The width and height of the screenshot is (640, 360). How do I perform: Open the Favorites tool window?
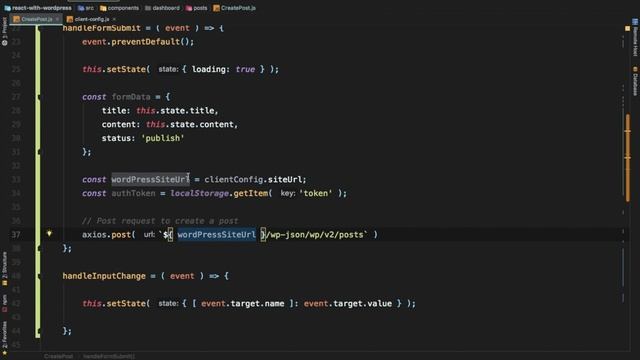[x=4, y=338]
